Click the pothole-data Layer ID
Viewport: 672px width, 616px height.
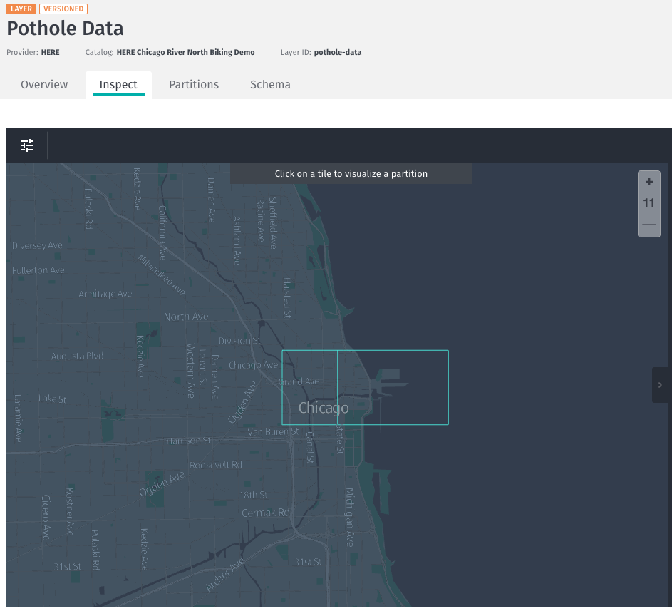point(337,52)
